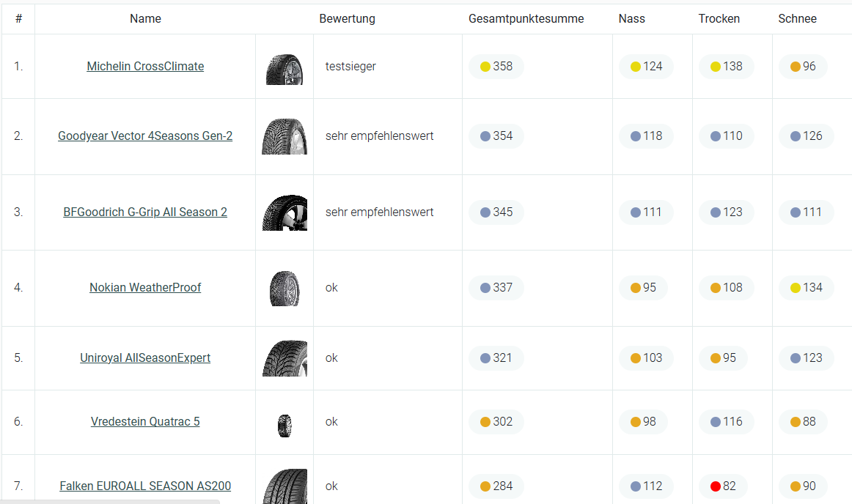Open BFGoodrich G-Grip All Season 2 link

[145, 212]
